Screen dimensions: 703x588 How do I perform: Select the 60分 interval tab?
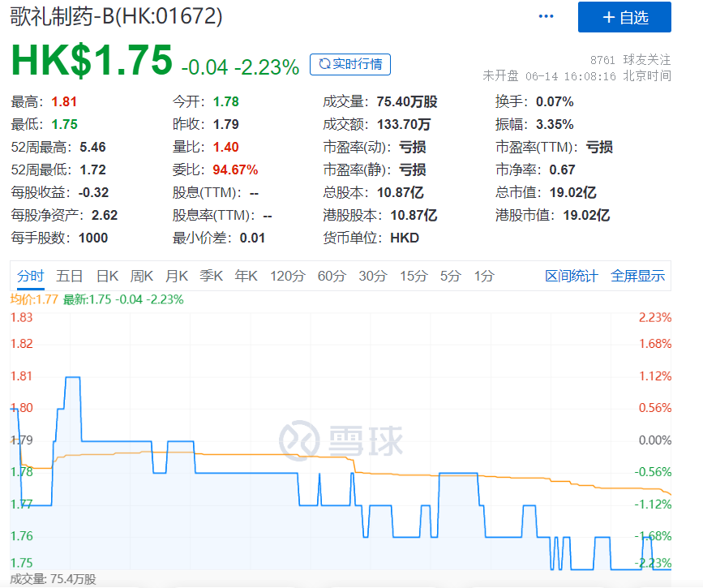tap(332, 276)
